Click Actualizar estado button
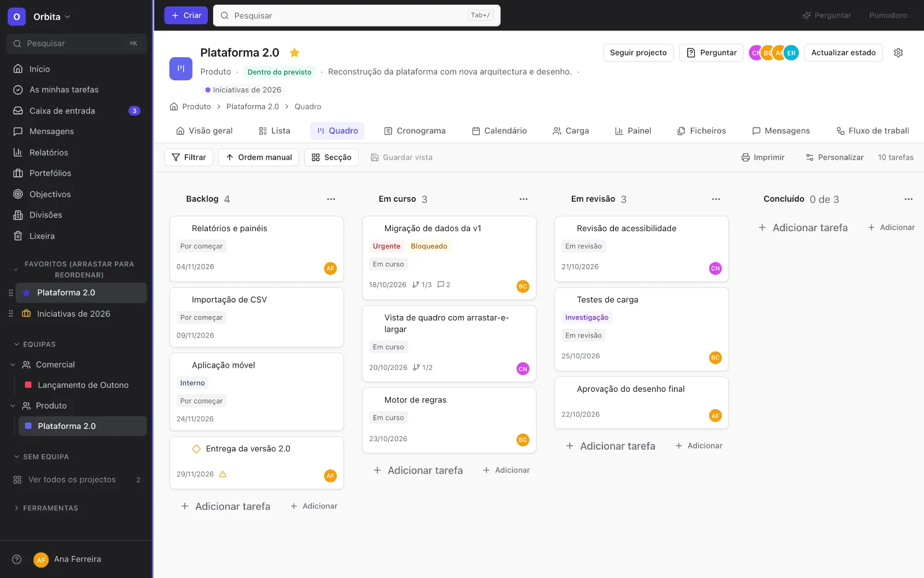The height and width of the screenshot is (578, 924). tap(843, 53)
